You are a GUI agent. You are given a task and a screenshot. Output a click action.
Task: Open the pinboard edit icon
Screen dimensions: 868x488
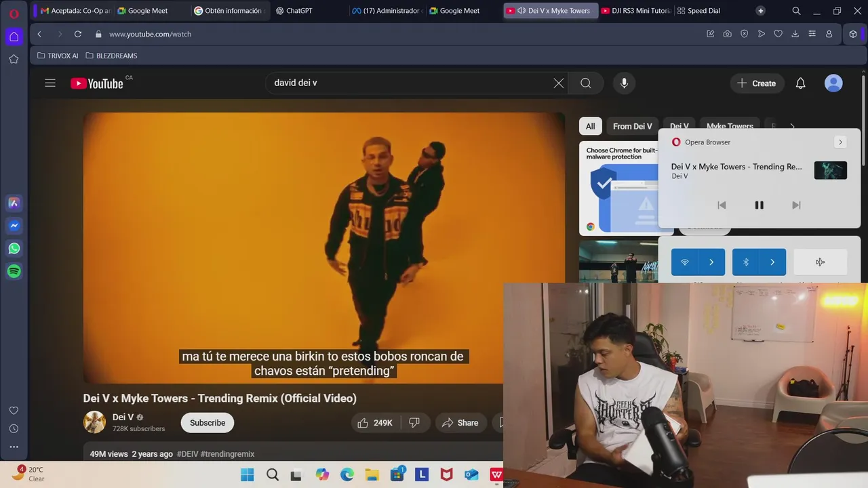tap(710, 34)
